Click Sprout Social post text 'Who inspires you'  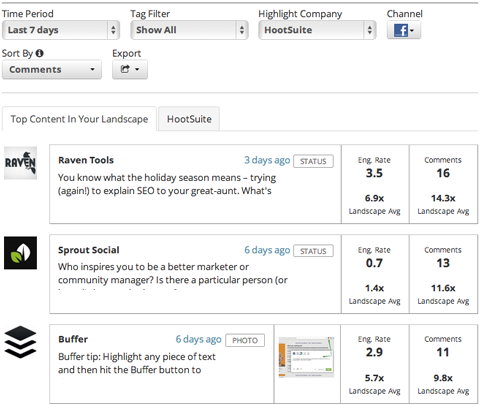pos(173,274)
